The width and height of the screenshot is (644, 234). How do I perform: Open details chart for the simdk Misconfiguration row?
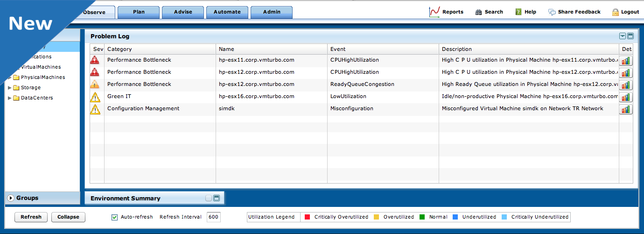(x=626, y=109)
